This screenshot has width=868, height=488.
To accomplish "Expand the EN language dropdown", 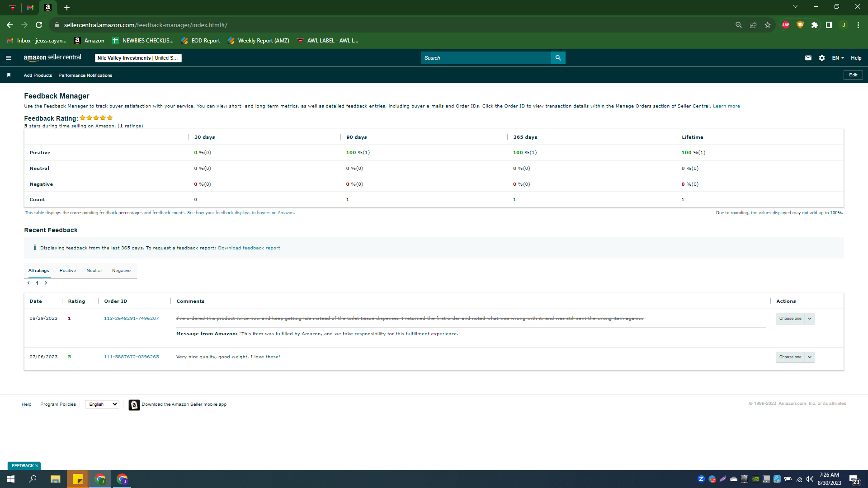I will (838, 58).
